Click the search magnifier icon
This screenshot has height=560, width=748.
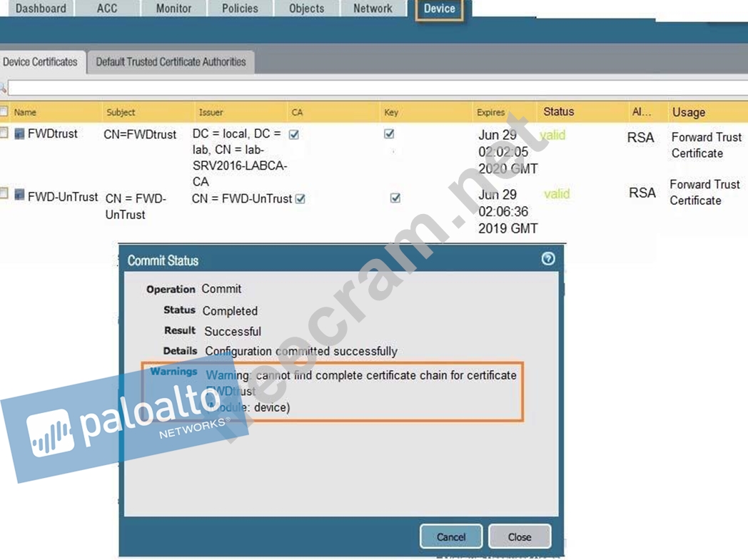3,88
